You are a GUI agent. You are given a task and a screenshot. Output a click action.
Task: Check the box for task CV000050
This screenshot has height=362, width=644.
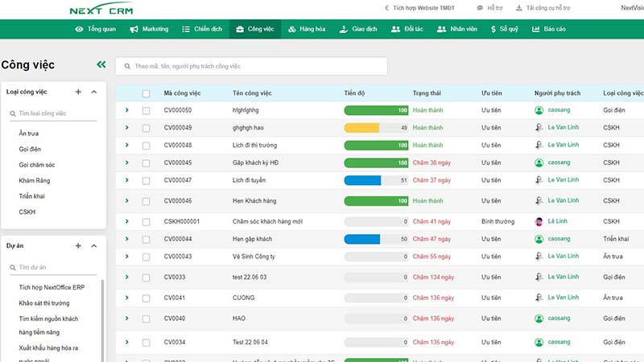click(x=147, y=111)
